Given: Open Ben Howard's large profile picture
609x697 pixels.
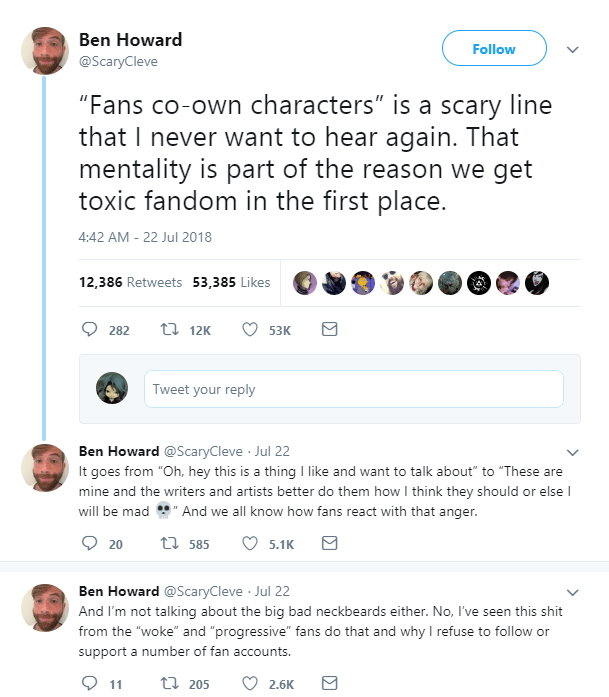Looking at the screenshot, I should pos(44,50).
